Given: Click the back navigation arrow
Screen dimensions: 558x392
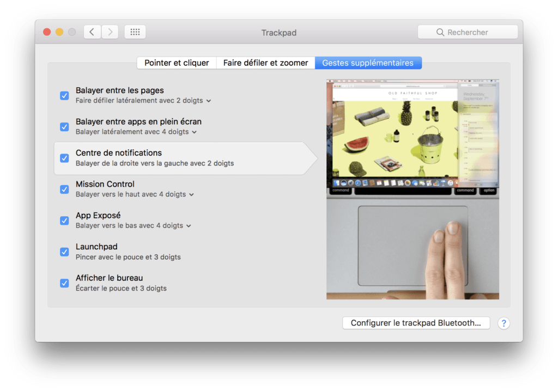Looking at the screenshot, I should pyautogui.click(x=92, y=32).
